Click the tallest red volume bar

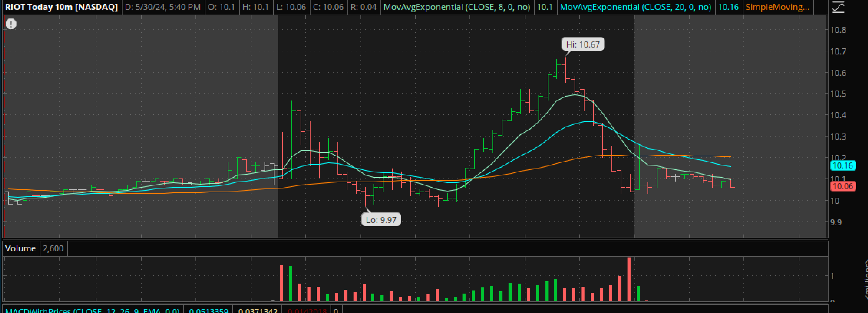pyautogui.click(x=629, y=280)
